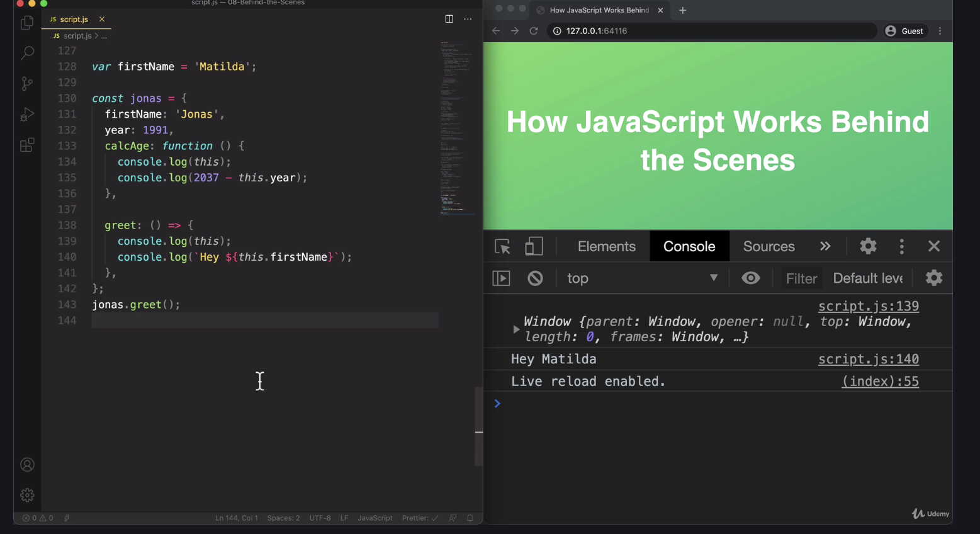Open the script.js:139 source link
Image resolution: width=980 pixels, height=534 pixels.
click(x=868, y=306)
